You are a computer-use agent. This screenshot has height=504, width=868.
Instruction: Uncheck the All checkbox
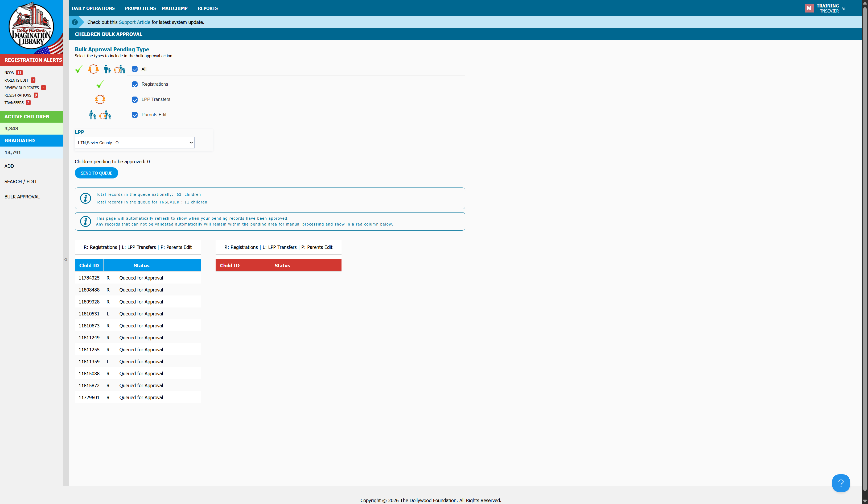(x=135, y=69)
